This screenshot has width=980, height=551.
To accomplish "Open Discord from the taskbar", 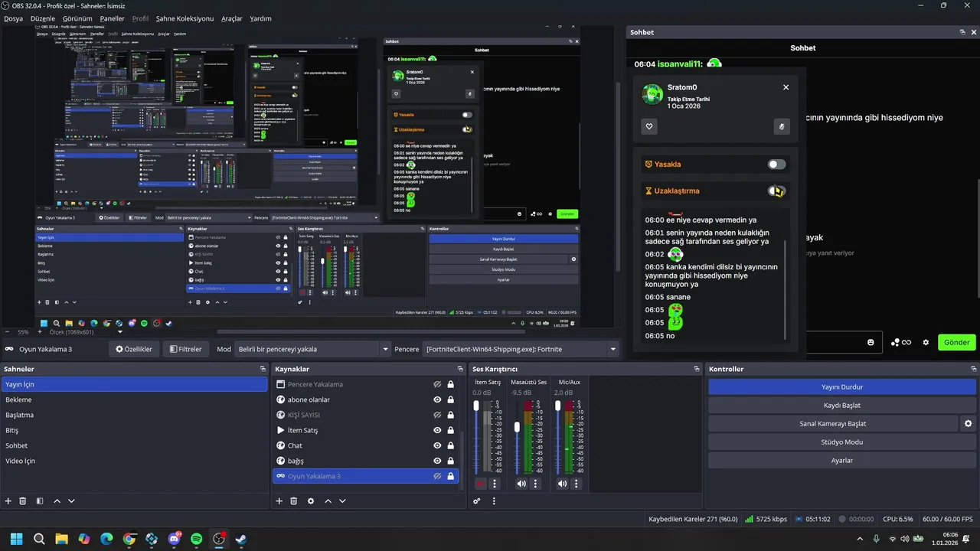I will [x=174, y=539].
